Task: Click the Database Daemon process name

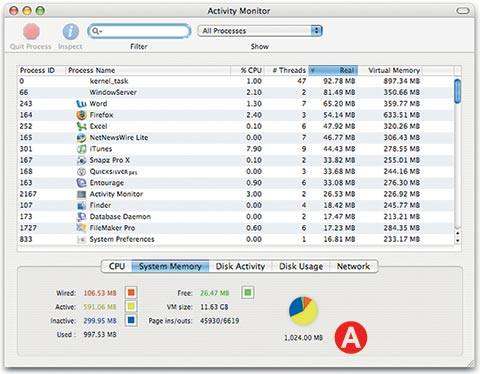Action: [120, 217]
